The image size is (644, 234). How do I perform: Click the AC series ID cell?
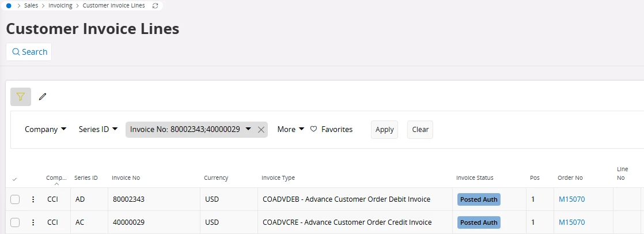tap(89, 222)
